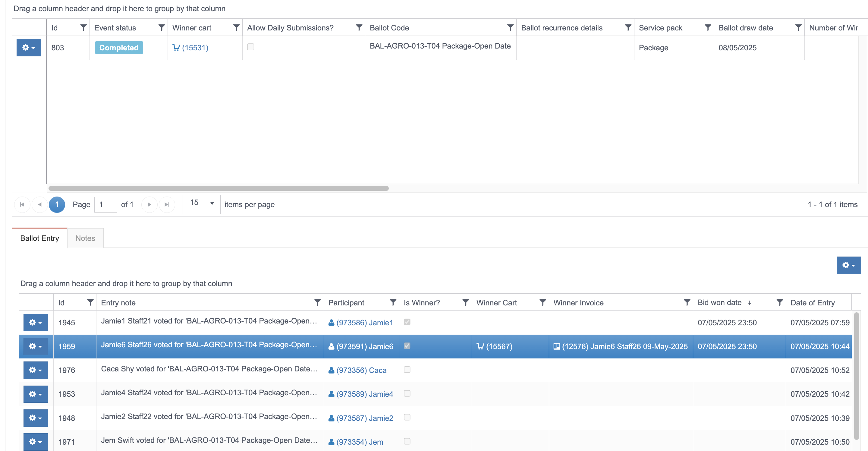
Task: Open filter for Is Winner? column
Action: [x=465, y=303]
